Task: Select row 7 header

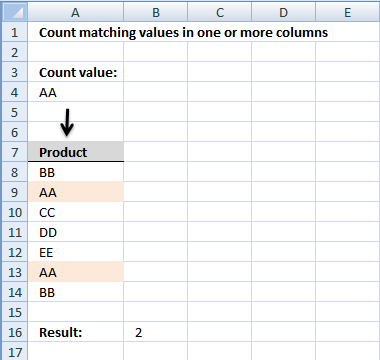Action: tap(14, 152)
